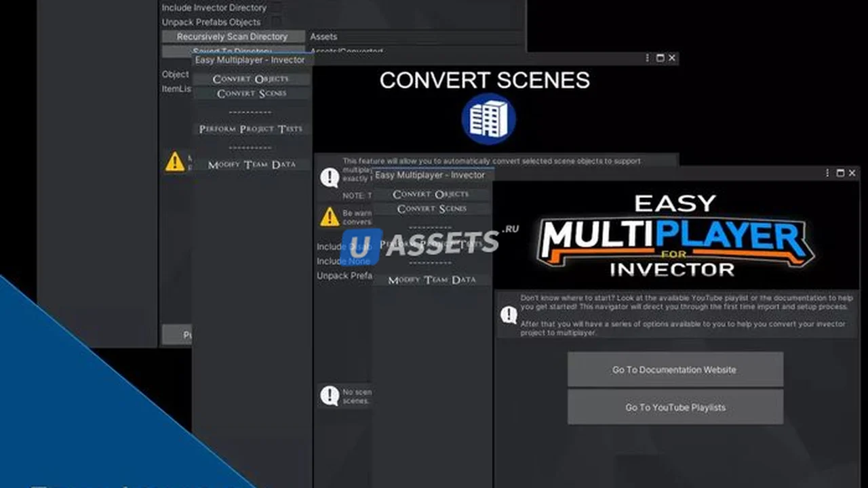The height and width of the screenshot is (488, 868).
Task: Open Modify Team Data in the welcome window sidebar
Action: coord(431,279)
